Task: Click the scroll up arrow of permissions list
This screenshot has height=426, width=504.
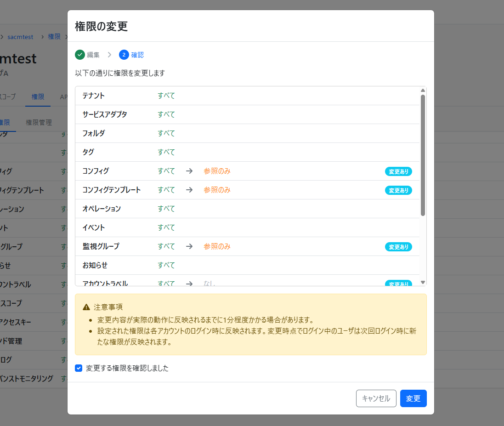Action: pyautogui.click(x=423, y=91)
